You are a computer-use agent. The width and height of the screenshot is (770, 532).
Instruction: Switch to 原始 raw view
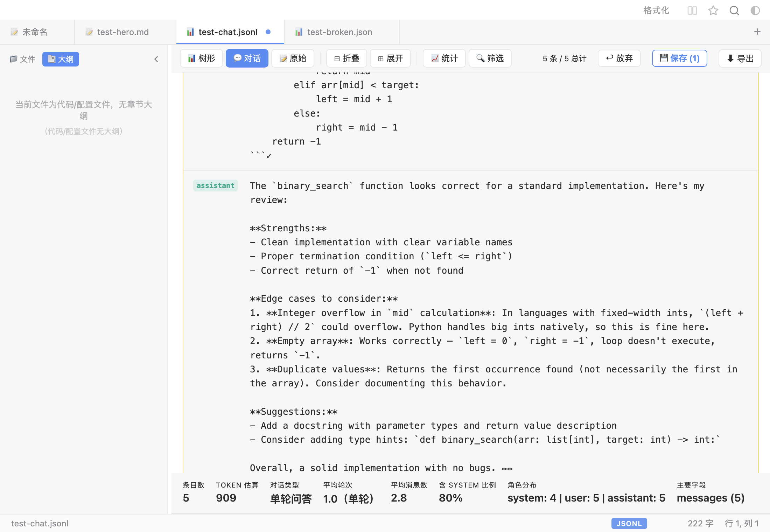pos(293,58)
